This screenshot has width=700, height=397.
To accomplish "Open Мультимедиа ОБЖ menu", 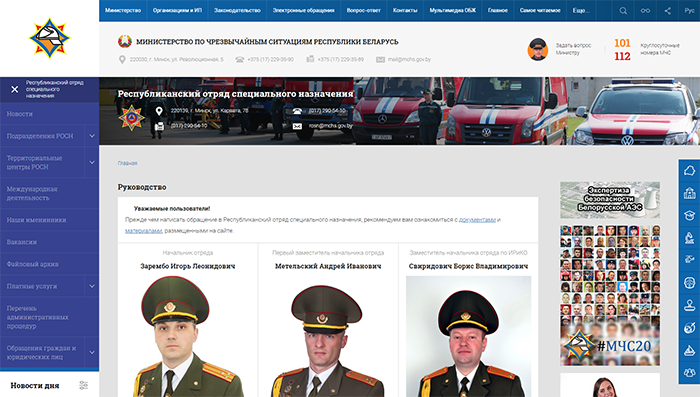I will [452, 10].
